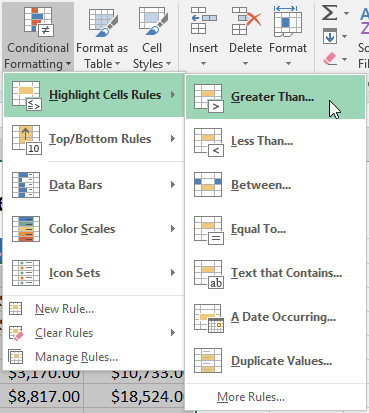Viewport: 369px width, 413px height.
Task: Expand the Data Bars submenu arrow
Action: pos(173,184)
